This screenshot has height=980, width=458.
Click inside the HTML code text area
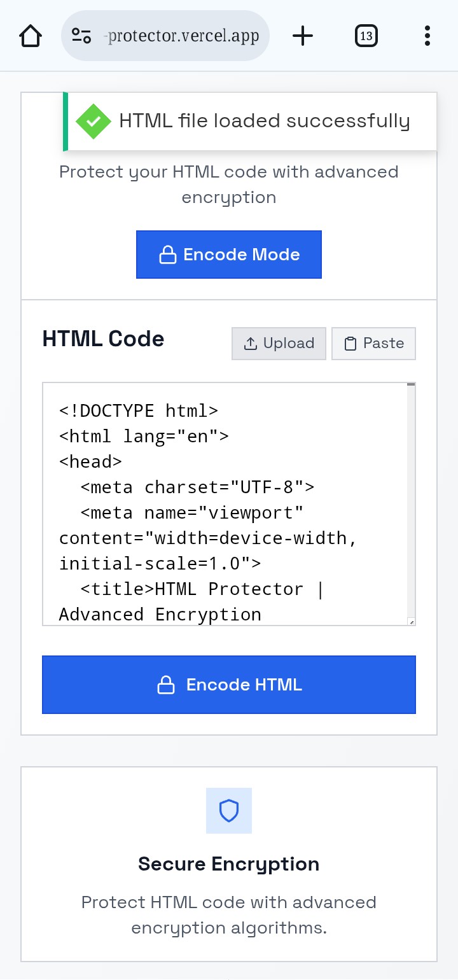[x=223, y=503]
